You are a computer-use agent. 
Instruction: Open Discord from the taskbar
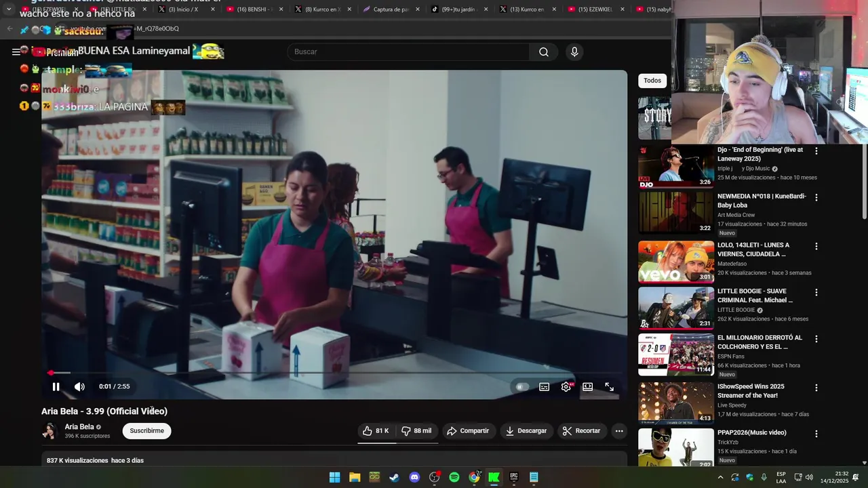coord(414,477)
